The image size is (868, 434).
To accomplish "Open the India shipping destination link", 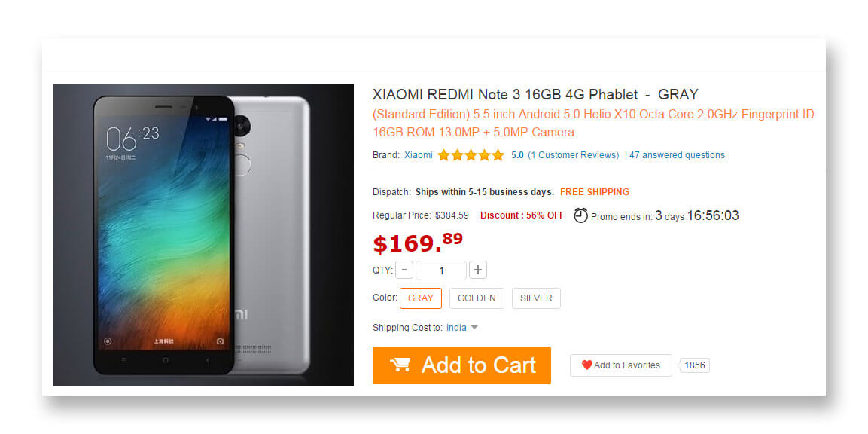I will click(456, 328).
